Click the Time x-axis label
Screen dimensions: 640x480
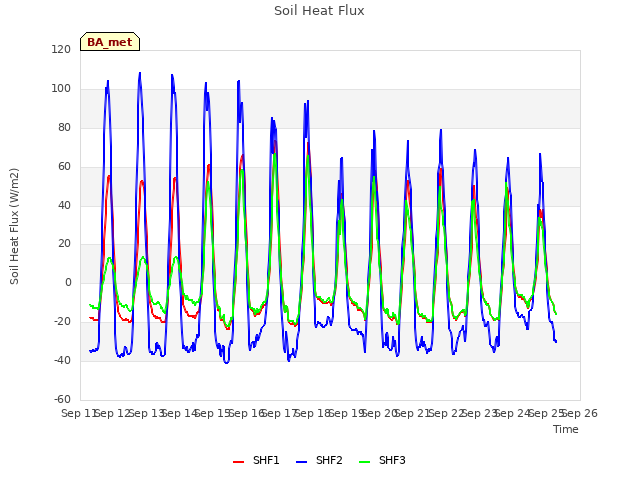click(566, 429)
